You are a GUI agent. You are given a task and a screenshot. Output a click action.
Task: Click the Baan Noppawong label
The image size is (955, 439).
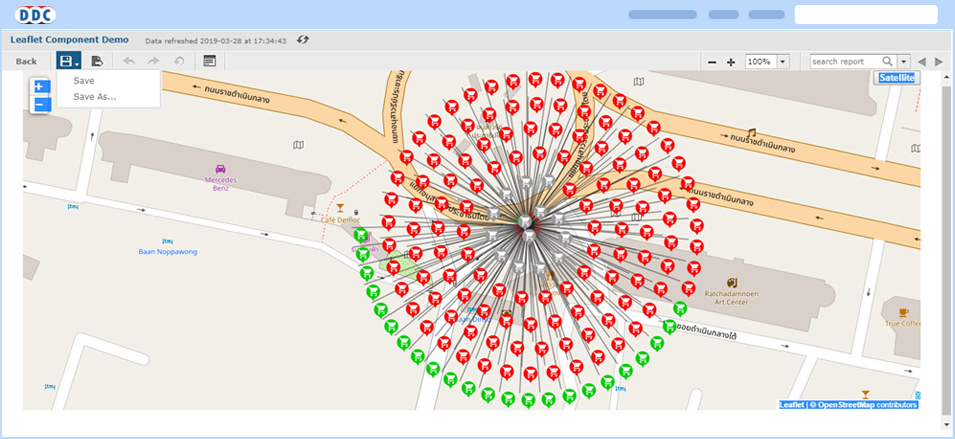[x=167, y=251]
